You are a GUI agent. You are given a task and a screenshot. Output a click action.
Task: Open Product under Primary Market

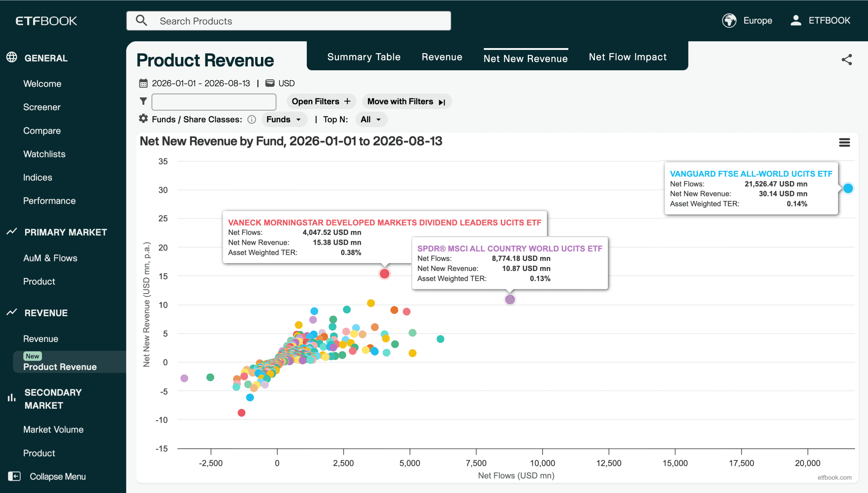coord(39,281)
